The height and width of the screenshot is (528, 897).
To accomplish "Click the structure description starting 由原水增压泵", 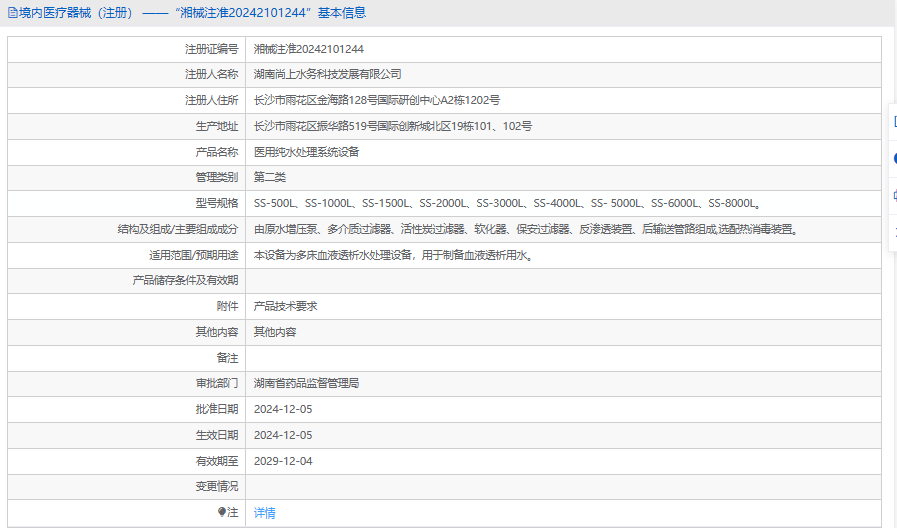I will [x=526, y=229].
